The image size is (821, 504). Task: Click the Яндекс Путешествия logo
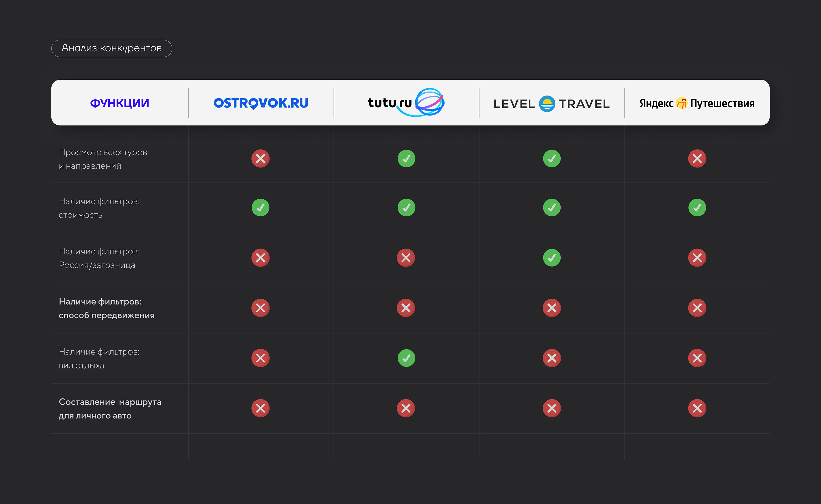(697, 103)
